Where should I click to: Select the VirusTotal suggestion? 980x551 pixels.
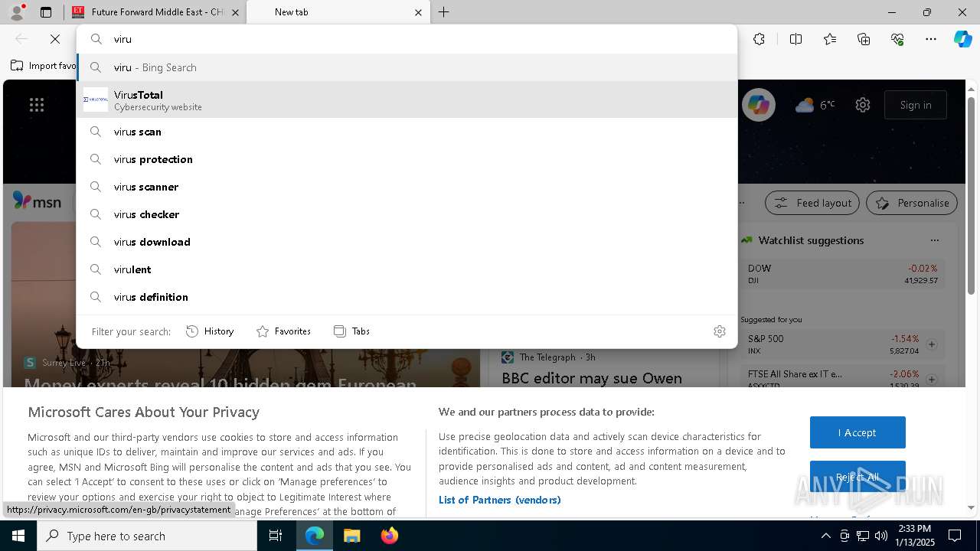pyautogui.click(x=407, y=99)
